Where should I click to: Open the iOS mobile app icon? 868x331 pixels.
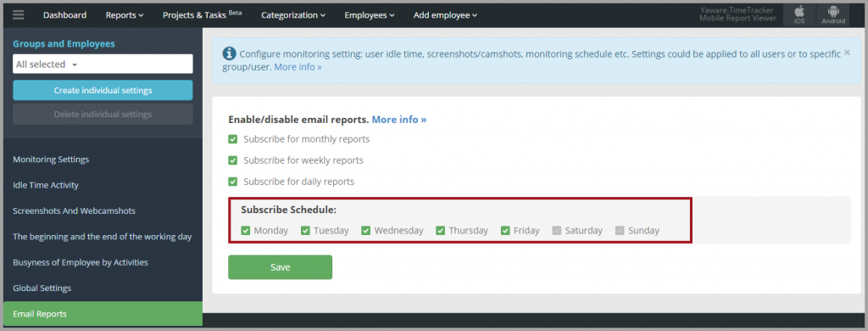pos(799,15)
